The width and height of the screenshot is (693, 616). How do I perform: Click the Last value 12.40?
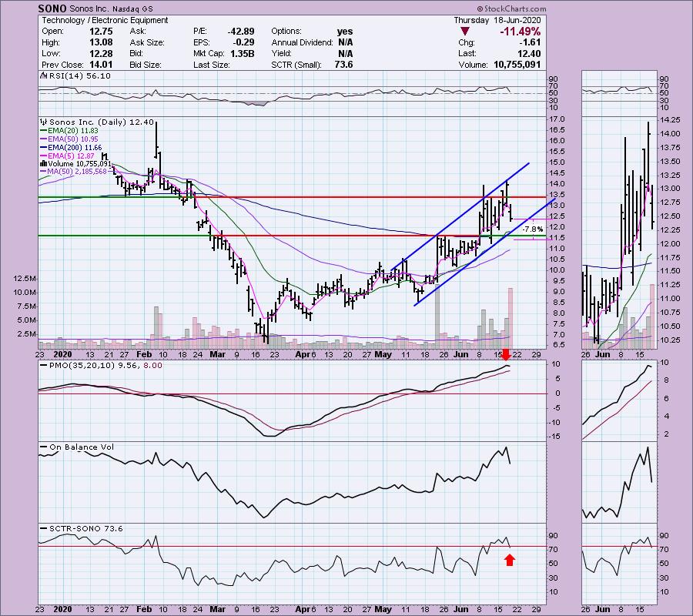click(x=529, y=53)
